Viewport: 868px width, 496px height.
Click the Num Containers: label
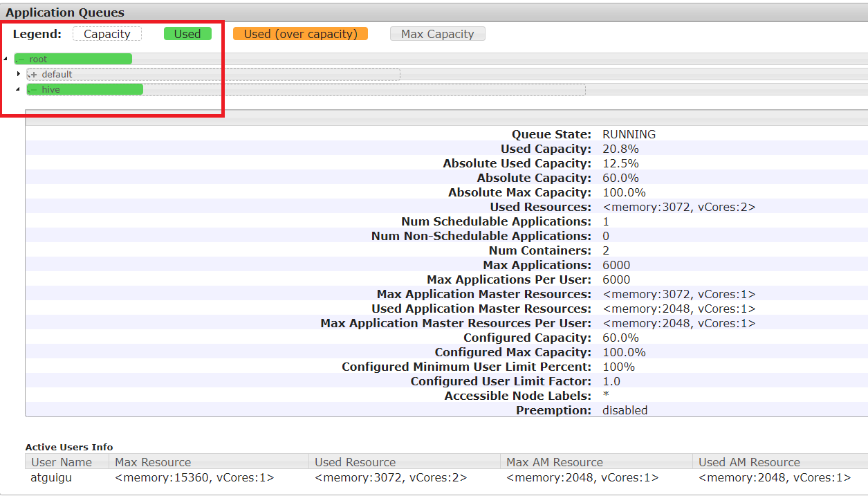pyautogui.click(x=540, y=250)
